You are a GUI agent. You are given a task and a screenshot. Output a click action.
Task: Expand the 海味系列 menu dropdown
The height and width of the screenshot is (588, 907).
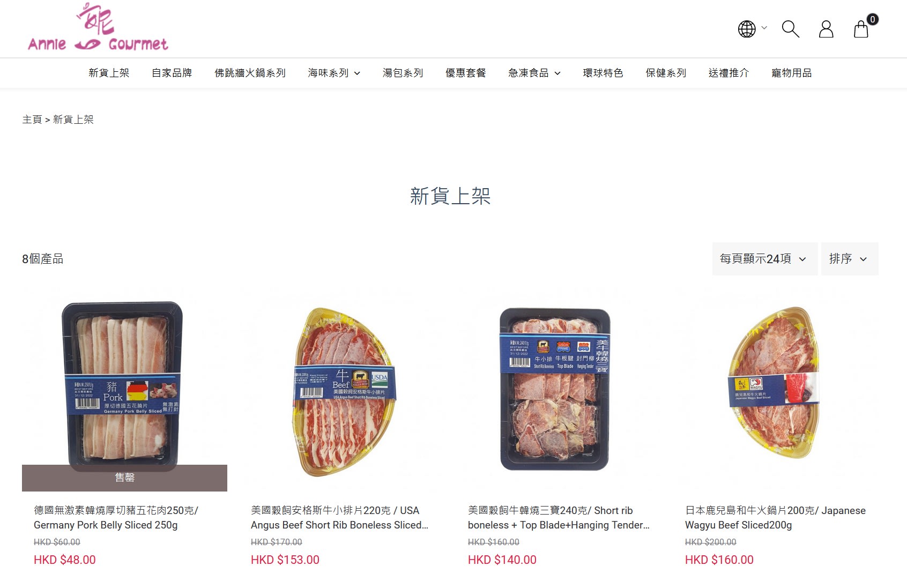pos(334,73)
